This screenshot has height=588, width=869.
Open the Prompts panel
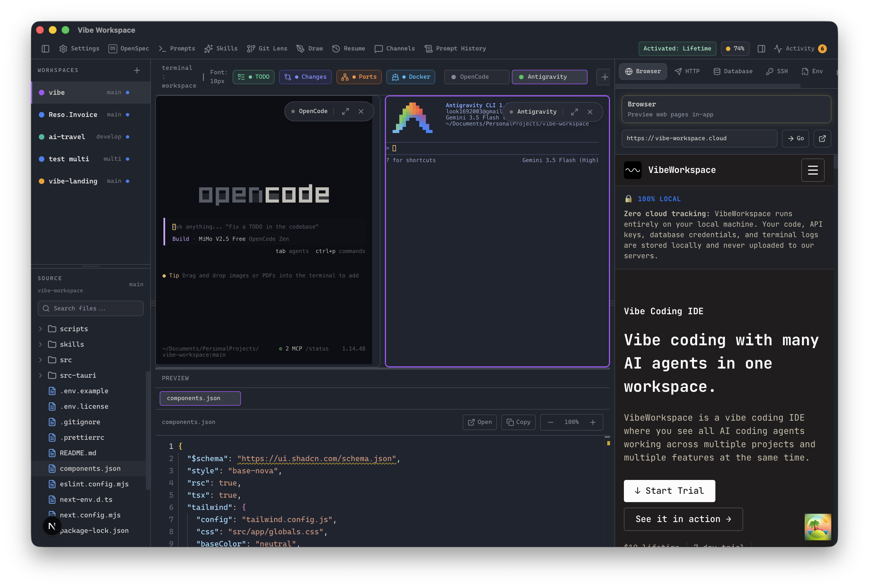click(177, 48)
